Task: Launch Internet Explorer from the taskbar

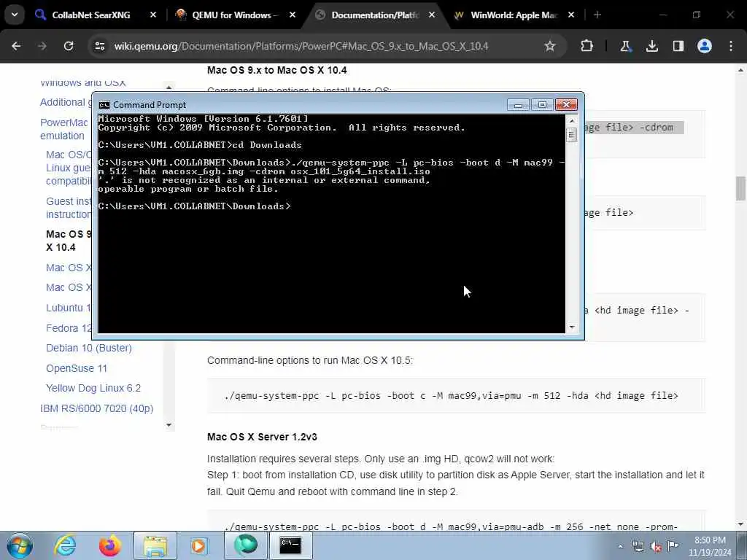Action: (x=65, y=545)
